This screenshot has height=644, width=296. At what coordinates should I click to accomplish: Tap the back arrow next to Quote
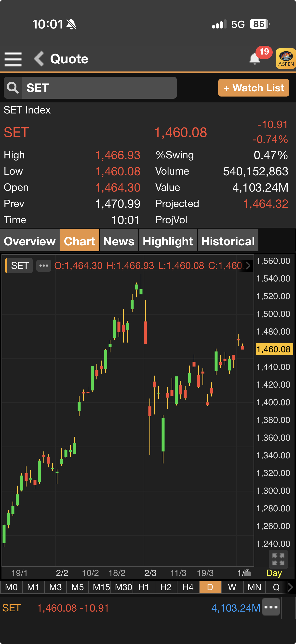click(39, 59)
